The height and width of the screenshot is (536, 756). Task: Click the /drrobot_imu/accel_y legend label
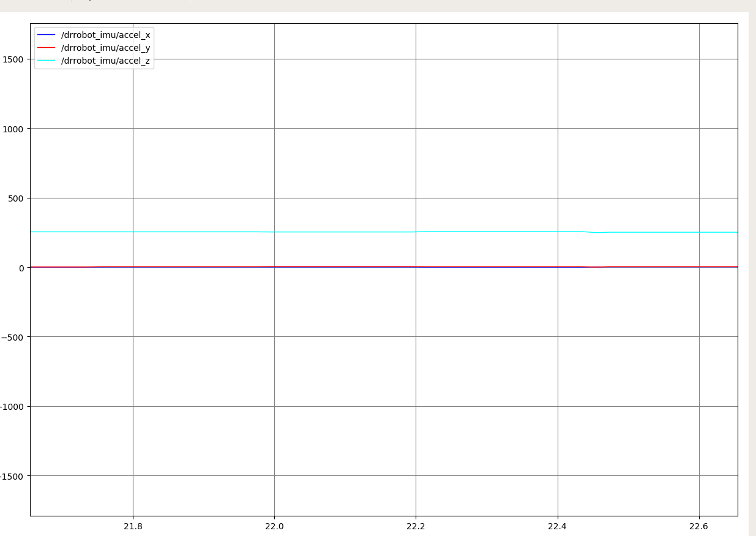[x=105, y=48]
